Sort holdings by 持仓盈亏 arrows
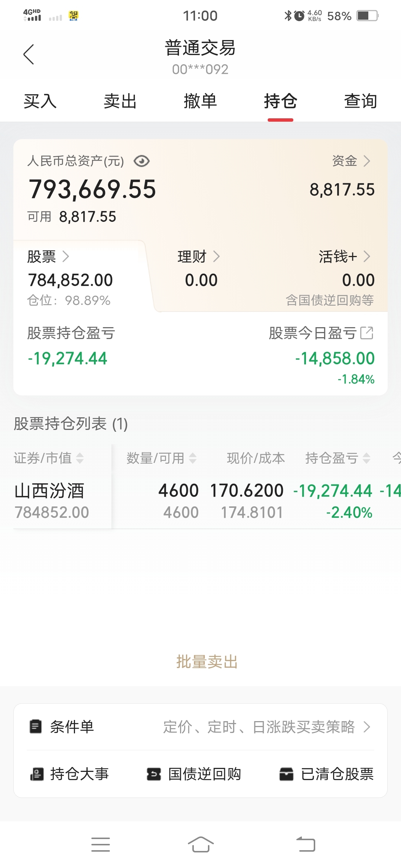Viewport: 401px width, 868px height. tap(366, 458)
